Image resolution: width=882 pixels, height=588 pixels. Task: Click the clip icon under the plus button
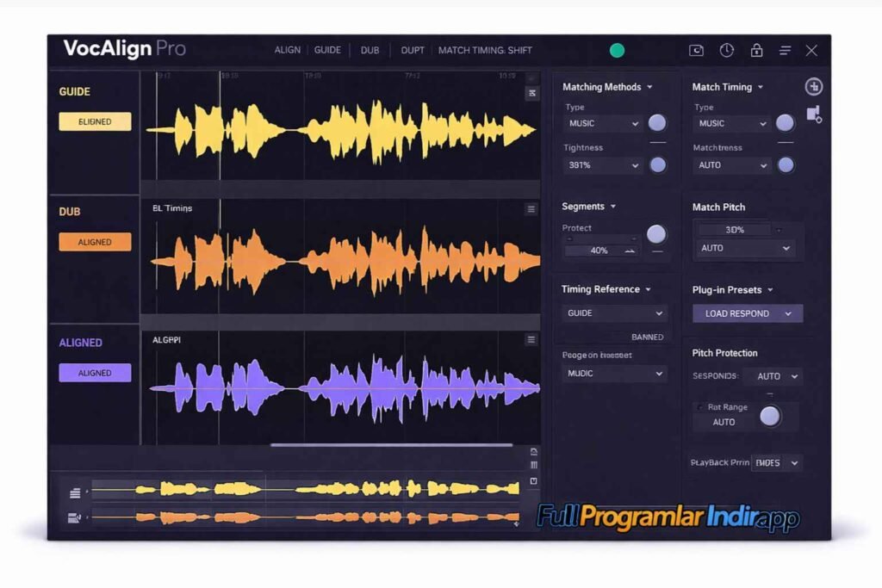(813, 115)
